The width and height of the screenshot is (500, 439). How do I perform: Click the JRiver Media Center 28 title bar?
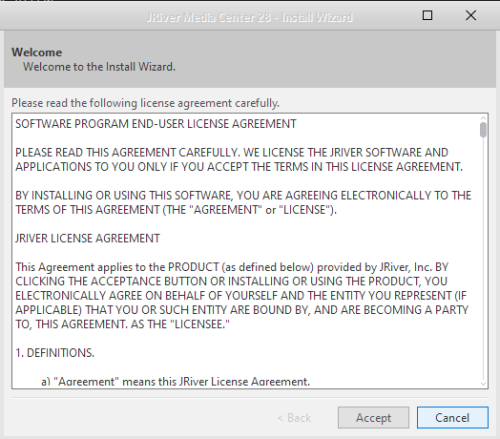[x=249, y=17]
